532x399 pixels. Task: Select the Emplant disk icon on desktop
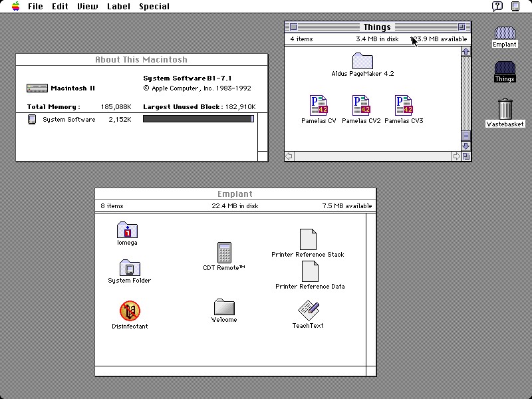click(505, 33)
